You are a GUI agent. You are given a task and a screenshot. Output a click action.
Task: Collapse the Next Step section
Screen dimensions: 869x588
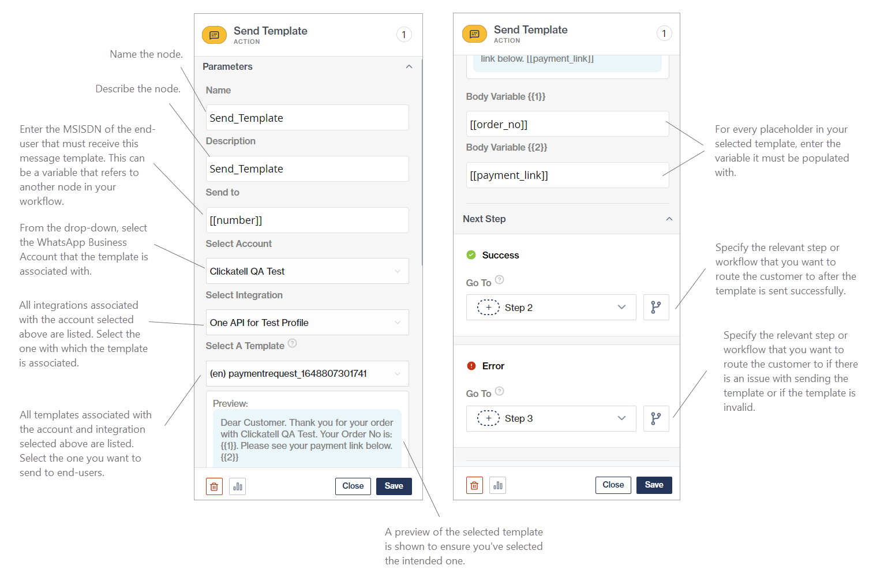pyautogui.click(x=669, y=219)
